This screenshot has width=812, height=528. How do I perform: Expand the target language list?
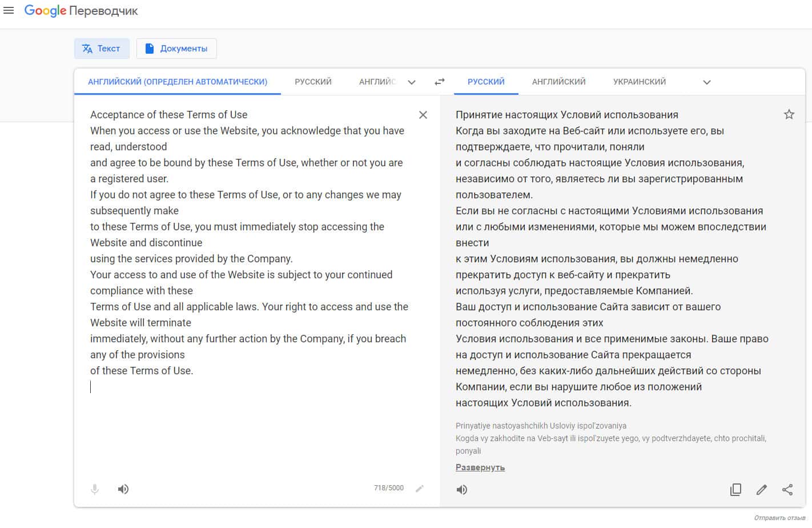[x=707, y=82]
